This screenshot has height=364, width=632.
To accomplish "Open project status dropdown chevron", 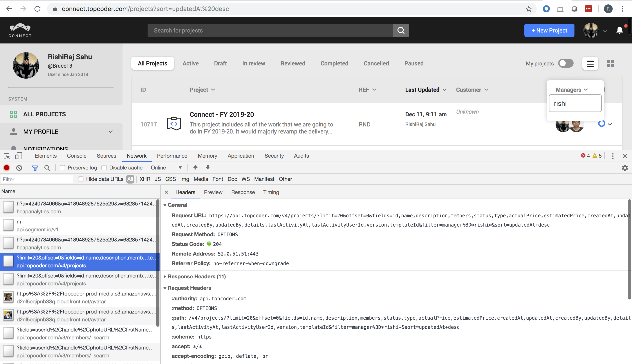I will [x=610, y=124].
